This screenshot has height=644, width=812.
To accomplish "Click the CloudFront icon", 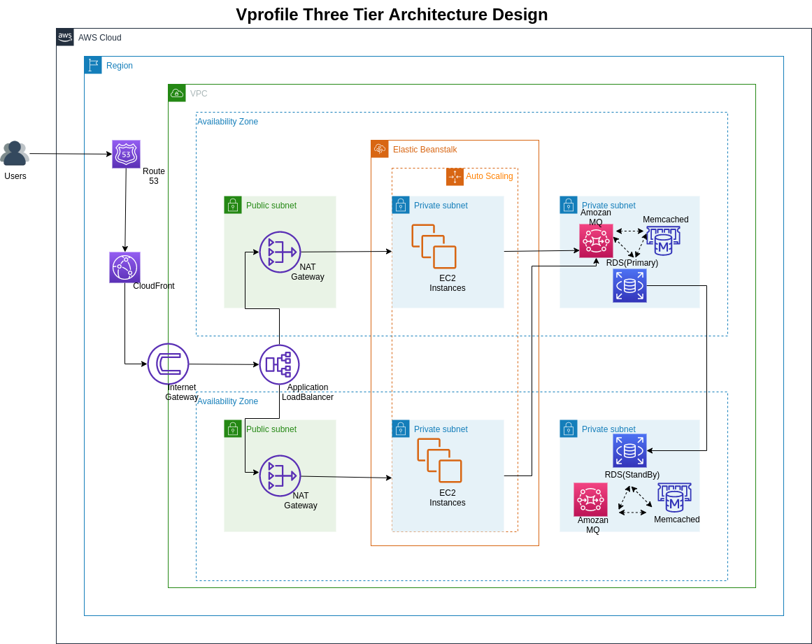I will point(124,267).
